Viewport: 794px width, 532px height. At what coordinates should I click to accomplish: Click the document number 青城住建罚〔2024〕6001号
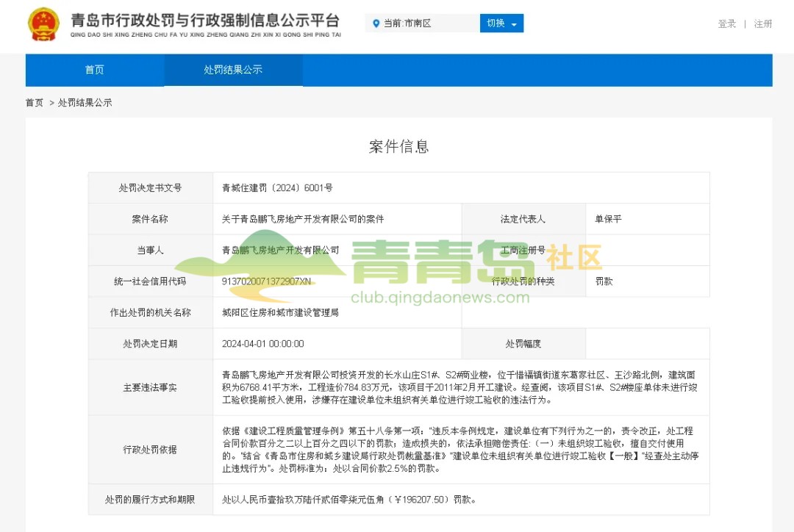[277, 188]
